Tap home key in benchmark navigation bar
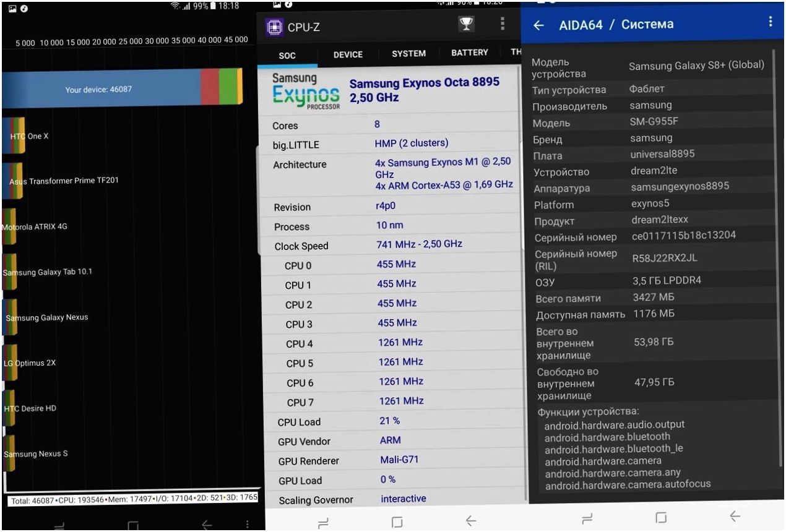The height and width of the screenshot is (532, 786). tap(133, 526)
